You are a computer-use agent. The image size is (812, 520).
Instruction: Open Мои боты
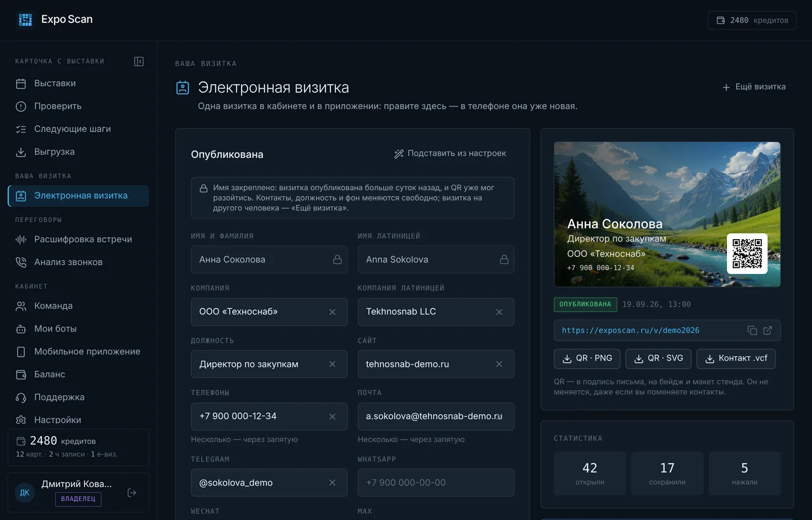tap(79, 329)
